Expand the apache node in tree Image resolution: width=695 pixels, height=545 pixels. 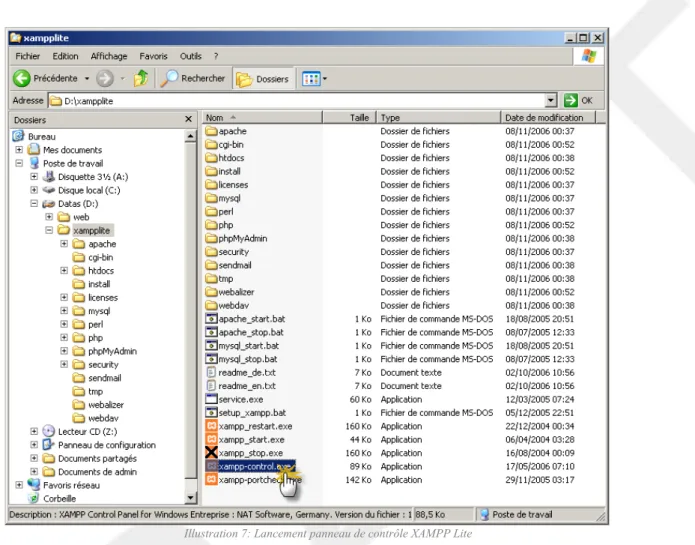click(64, 244)
